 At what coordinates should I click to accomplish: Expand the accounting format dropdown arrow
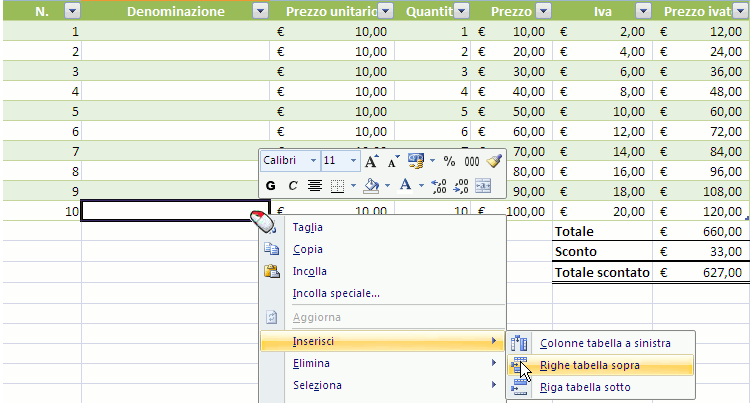coord(432,161)
